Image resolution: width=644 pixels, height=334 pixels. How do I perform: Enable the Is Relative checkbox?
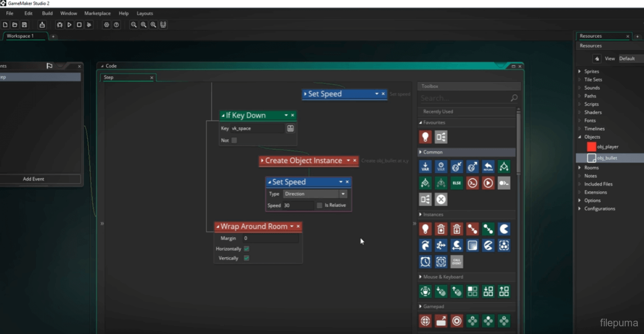click(319, 205)
